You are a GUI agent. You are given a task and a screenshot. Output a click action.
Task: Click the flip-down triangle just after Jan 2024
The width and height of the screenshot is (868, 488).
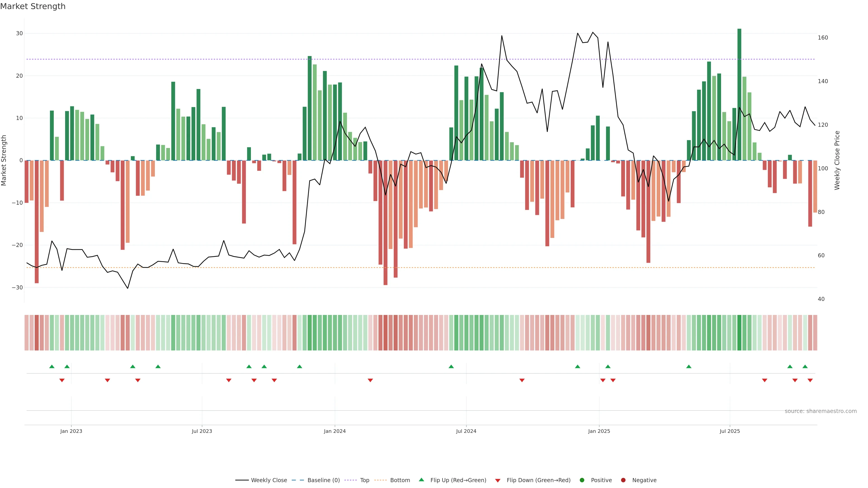click(370, 380)
